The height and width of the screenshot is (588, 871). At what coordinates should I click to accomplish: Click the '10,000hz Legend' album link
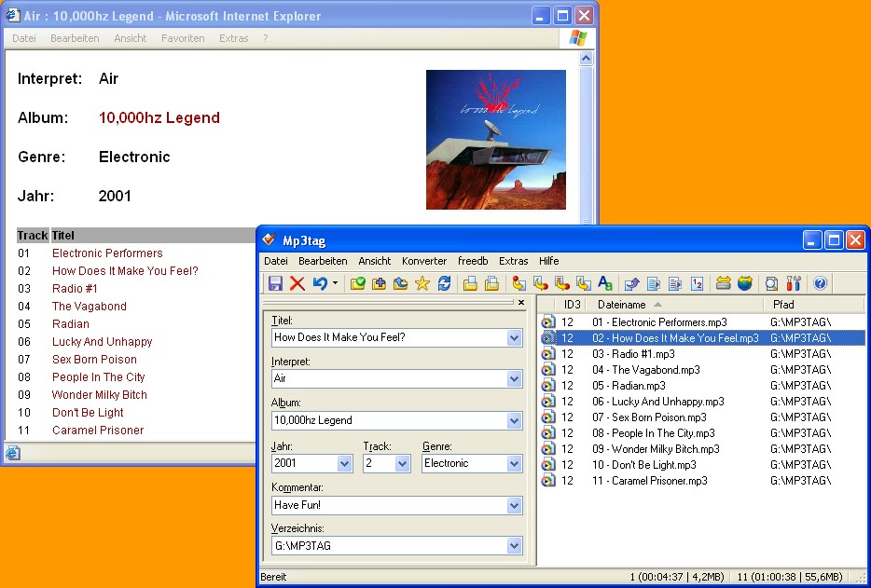[x=159, y=117]
